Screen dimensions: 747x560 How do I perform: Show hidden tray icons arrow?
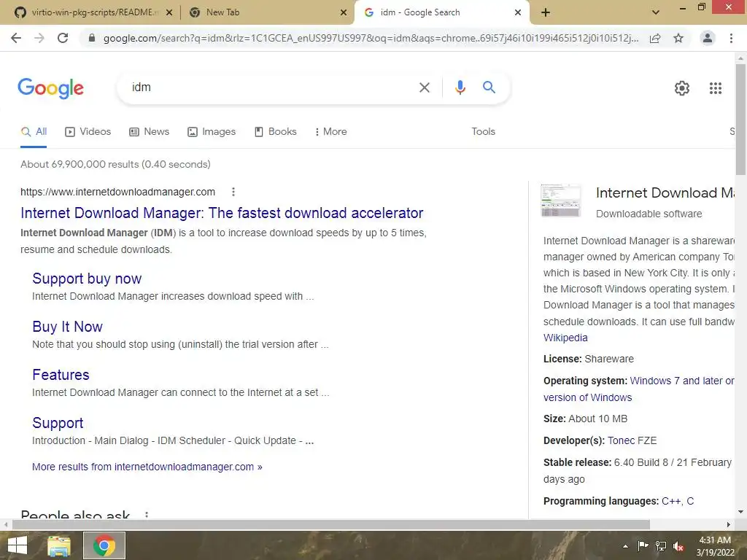pos(625,546)
